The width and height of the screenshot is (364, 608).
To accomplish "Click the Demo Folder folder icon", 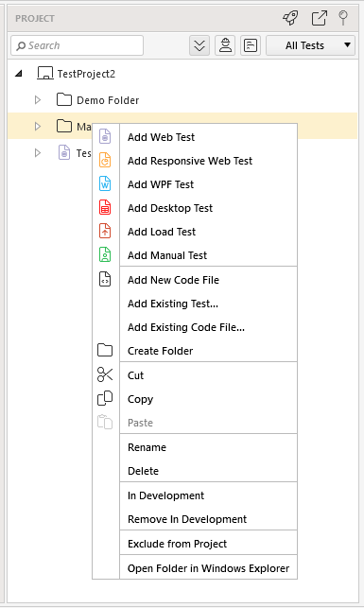I will (64, 99).
